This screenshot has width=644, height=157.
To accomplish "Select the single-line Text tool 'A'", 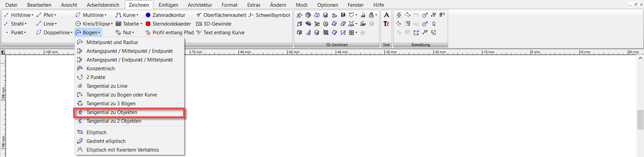I will [386, 15].
